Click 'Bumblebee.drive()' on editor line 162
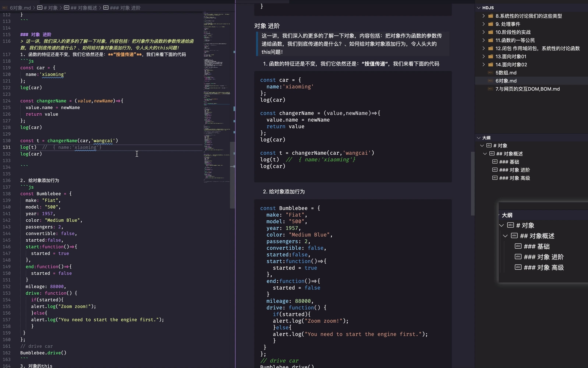This screenshot has height=368, width=588. (x=43, y=353)
